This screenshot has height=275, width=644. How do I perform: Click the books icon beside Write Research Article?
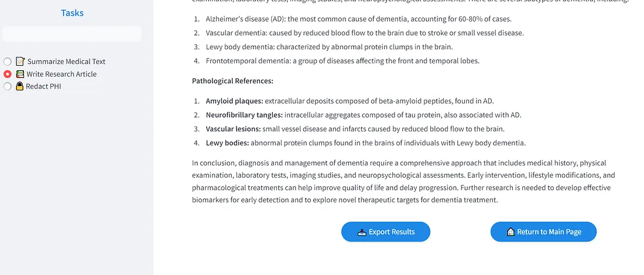point(20,74)
